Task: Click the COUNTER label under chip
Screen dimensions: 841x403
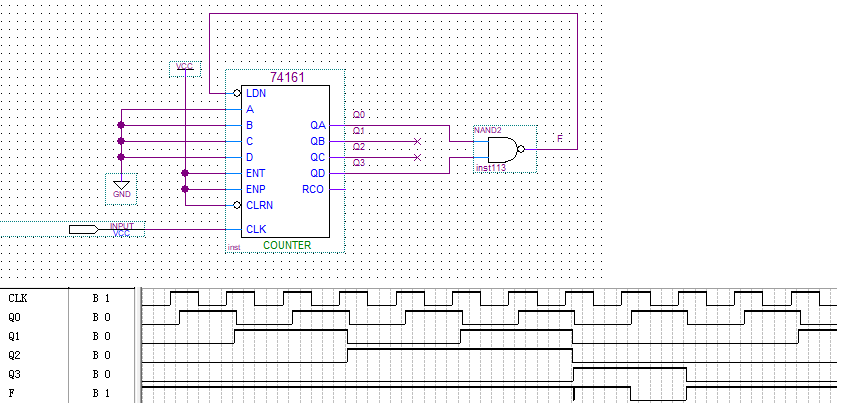Action: click(287, 245)
